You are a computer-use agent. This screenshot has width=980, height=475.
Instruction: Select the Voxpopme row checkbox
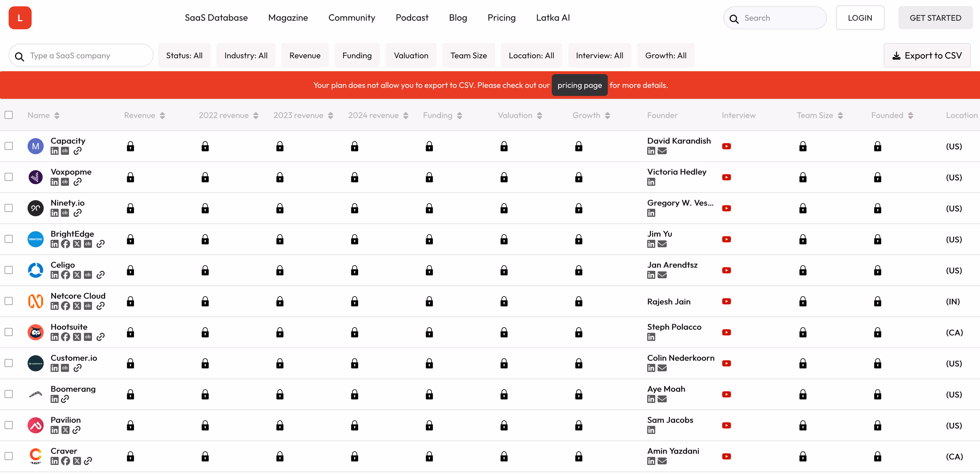tap(9, 177)
